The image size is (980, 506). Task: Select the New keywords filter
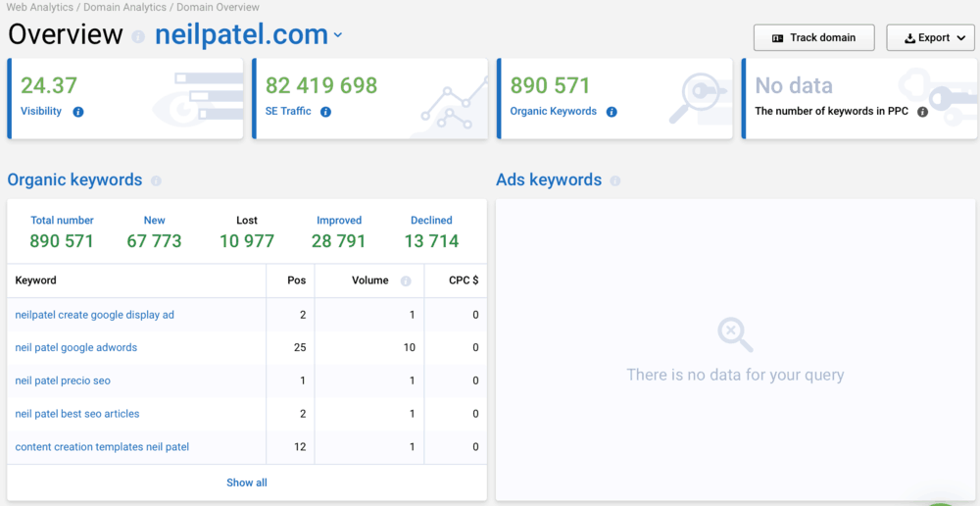click(x=155, y=221)
